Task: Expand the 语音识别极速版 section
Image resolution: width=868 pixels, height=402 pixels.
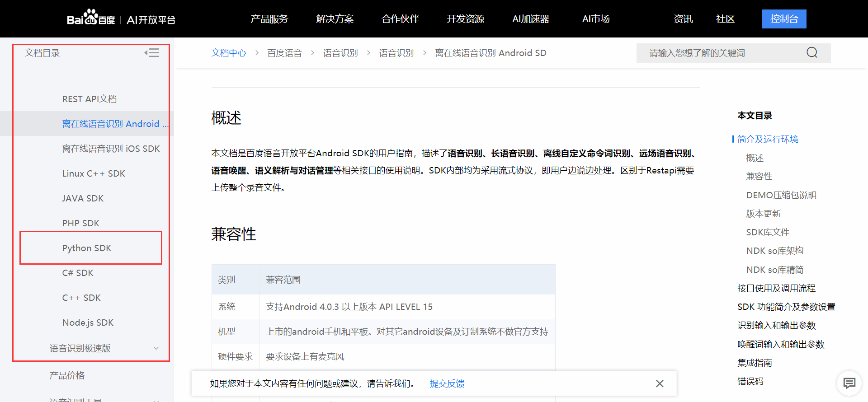Action: (x=156, y=348)
